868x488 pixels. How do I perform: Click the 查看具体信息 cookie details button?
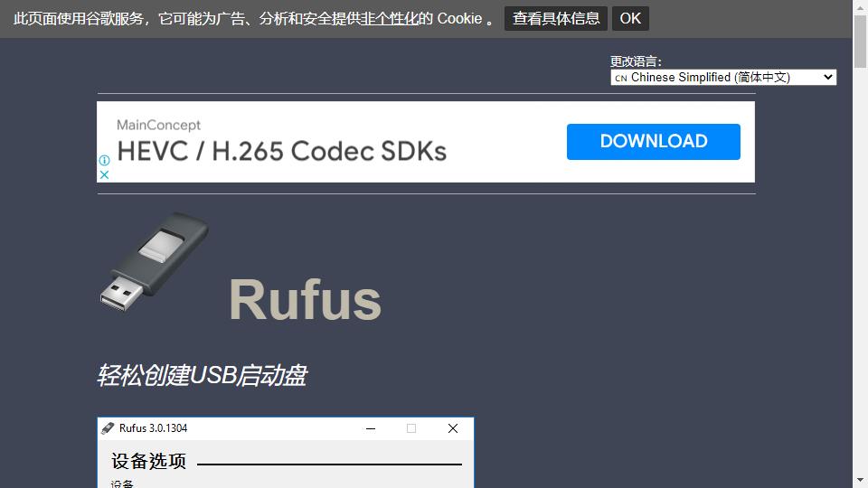click(556, 18)
